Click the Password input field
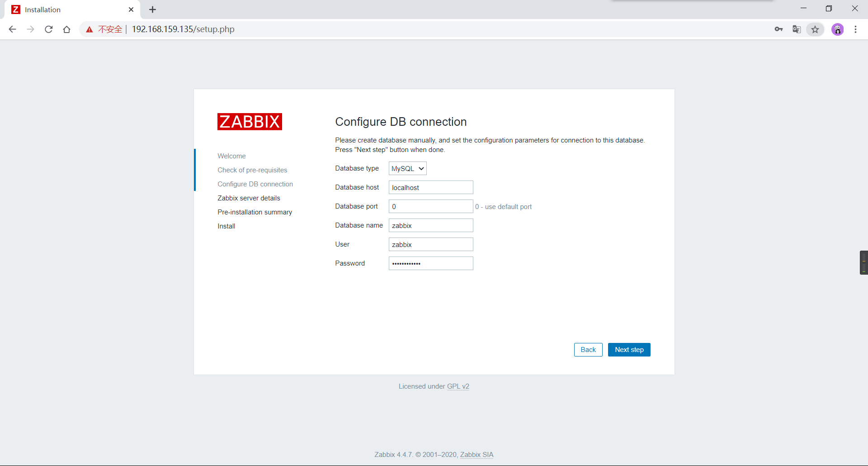Screen dimensions: 868x466 tap(431, 263)
